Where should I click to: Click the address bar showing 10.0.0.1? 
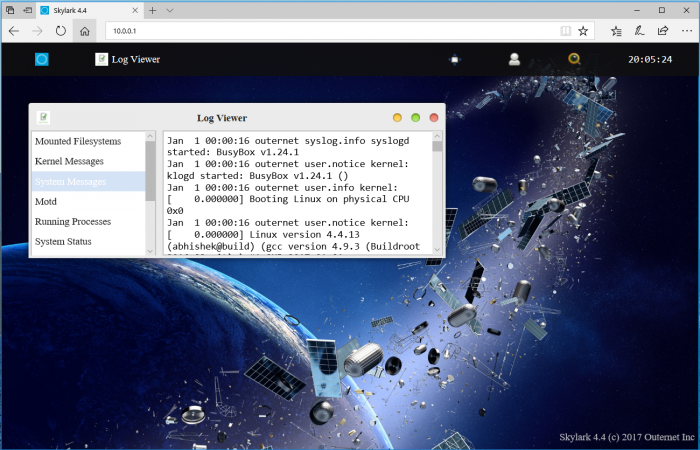click(330, 31)
